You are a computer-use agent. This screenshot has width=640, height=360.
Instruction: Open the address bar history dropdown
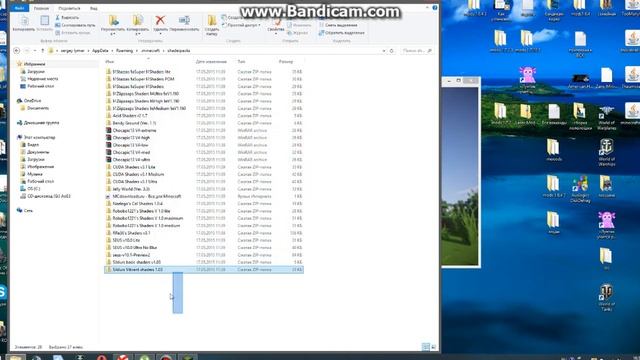pyautogui.click(x=384, y=51)
